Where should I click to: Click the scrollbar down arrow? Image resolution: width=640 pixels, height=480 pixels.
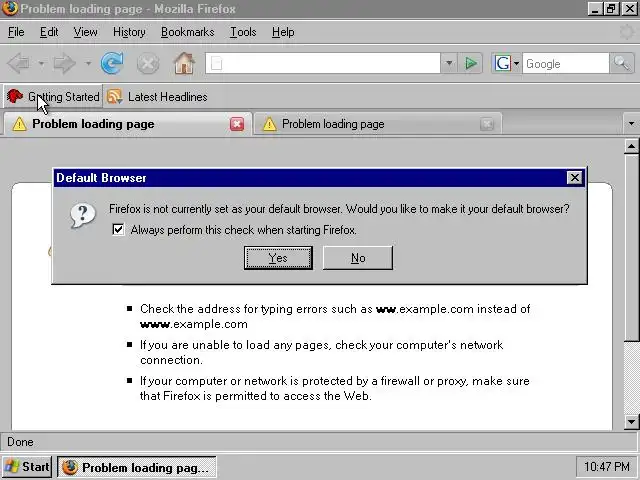(x=631, y=422)
